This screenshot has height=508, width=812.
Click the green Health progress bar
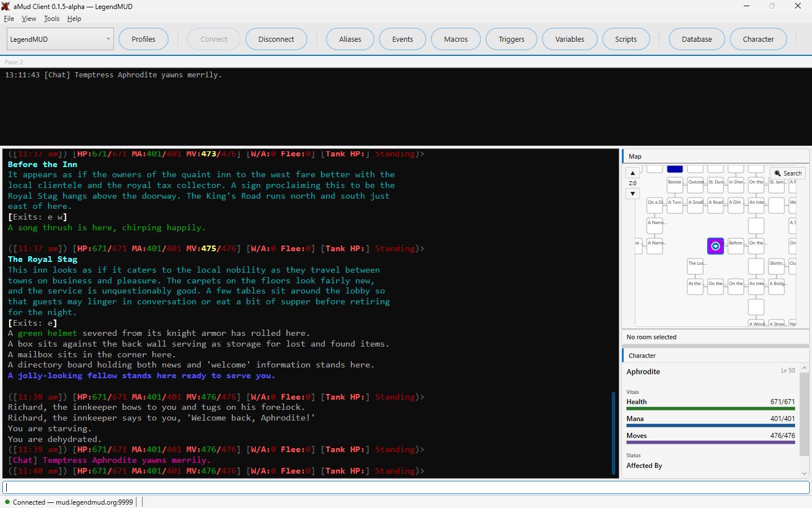click(x=710, y=409)
